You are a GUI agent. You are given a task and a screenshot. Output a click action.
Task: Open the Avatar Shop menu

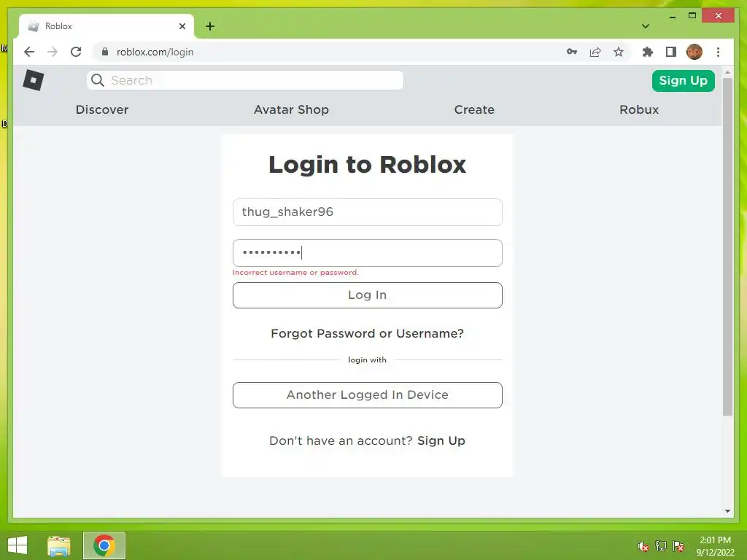point(291,109)
